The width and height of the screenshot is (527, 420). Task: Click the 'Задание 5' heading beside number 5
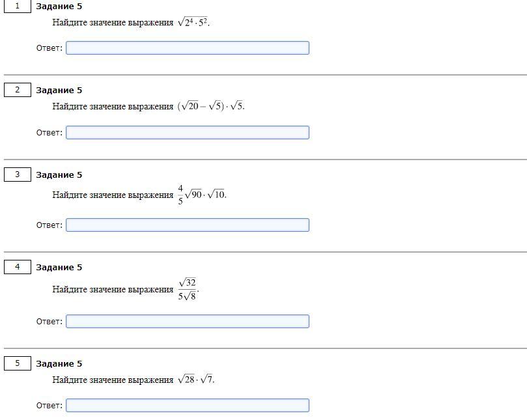[x=59, y=363]
